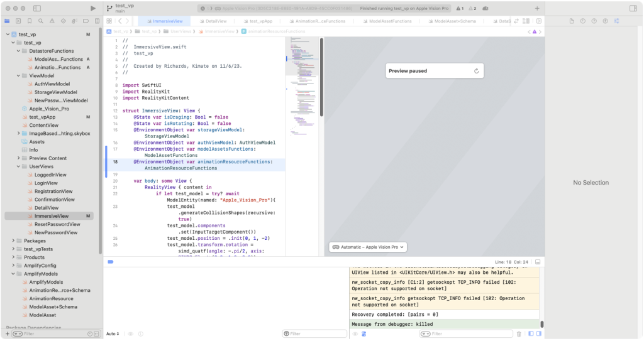
Task: Toggle the minimap-side bottom panel button near Line 18
Action: click(x=538, y=262)
